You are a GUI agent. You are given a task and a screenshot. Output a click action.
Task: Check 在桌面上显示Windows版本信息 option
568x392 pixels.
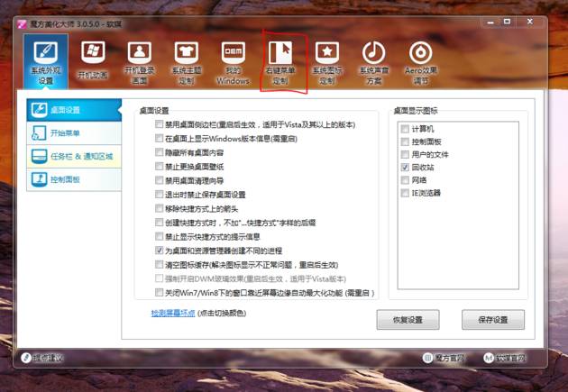click(x=159, y=138)
